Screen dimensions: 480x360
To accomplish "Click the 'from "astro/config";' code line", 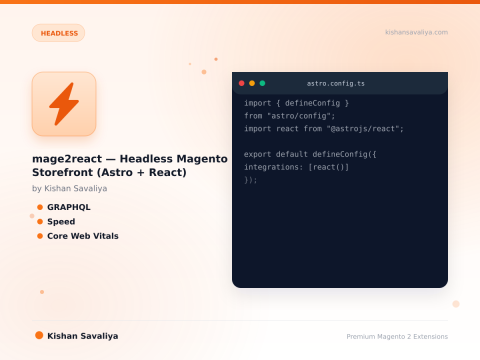I will pos(289,116).
